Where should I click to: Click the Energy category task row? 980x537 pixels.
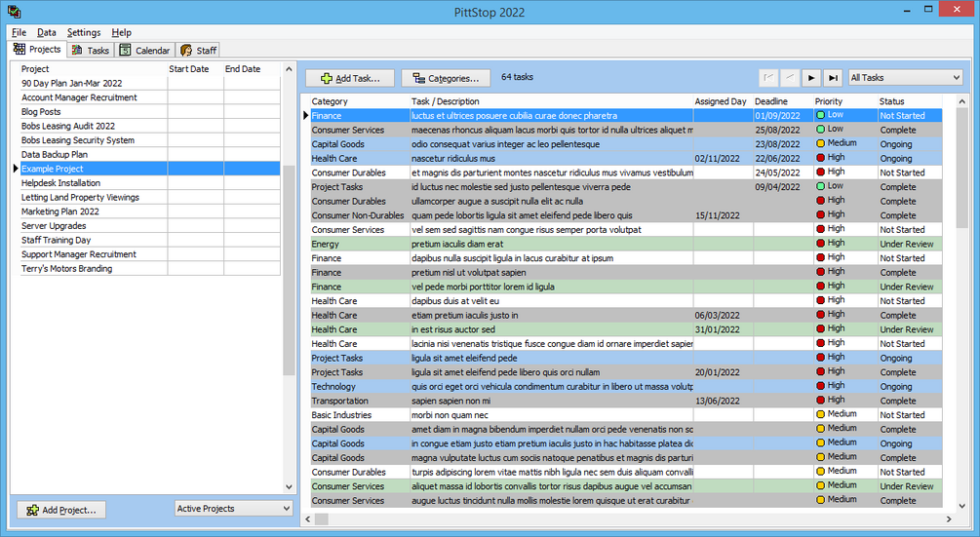[x=626, y=245]
